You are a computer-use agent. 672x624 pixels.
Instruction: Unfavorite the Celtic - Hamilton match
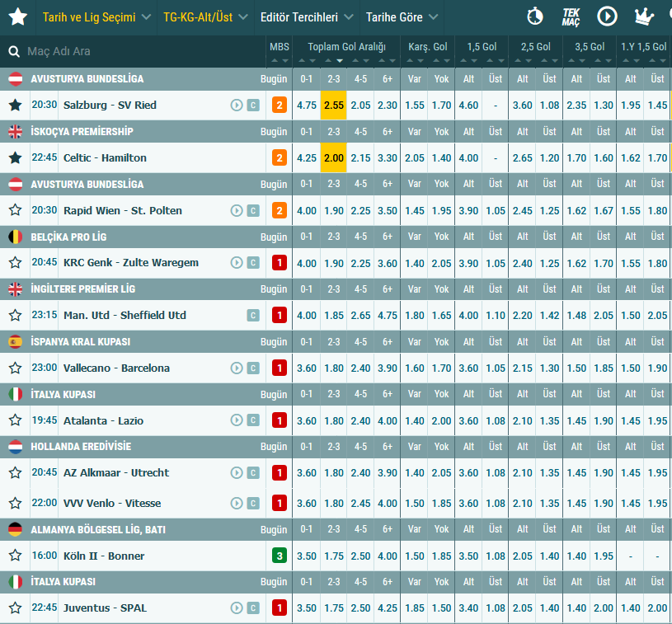point(16,157)
